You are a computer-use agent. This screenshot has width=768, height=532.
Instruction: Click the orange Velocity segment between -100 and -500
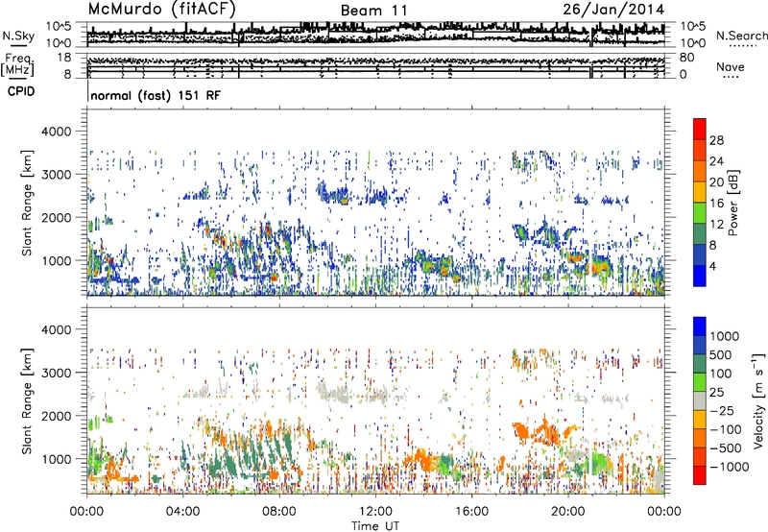pyautogui.click(x=700, y=438)
